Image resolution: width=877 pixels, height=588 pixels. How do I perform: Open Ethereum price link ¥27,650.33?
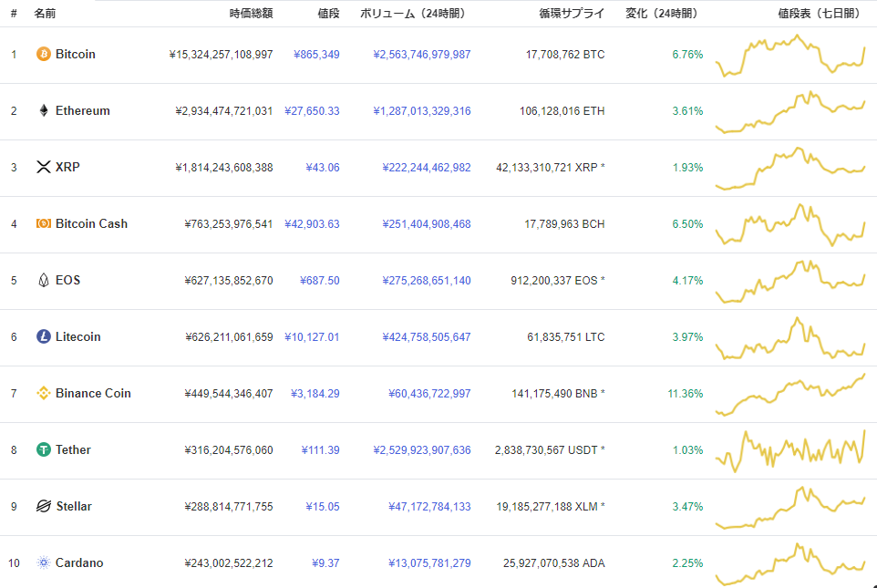312,111
